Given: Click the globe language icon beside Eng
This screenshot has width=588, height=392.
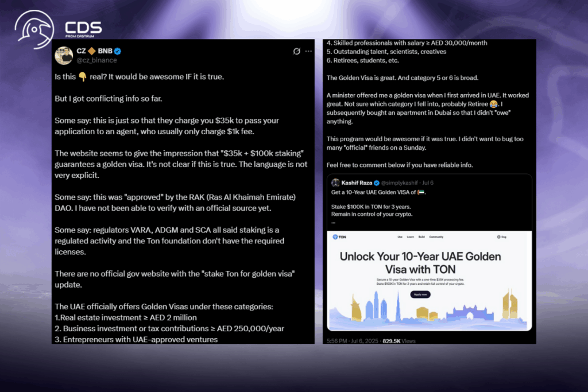Looking at the screenshot, I should (x=498, y=236).
